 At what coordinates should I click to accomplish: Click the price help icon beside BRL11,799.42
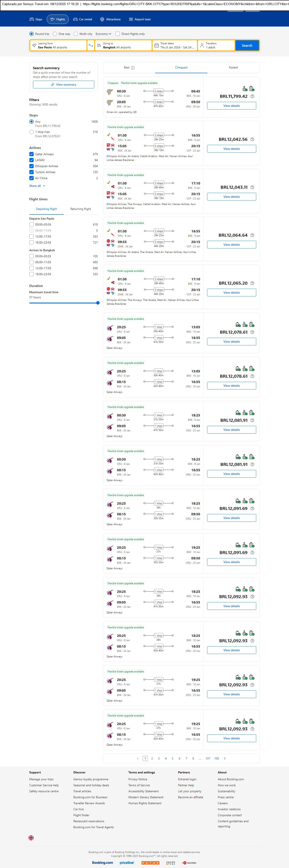pyautogui.click(x=252, y=96)
